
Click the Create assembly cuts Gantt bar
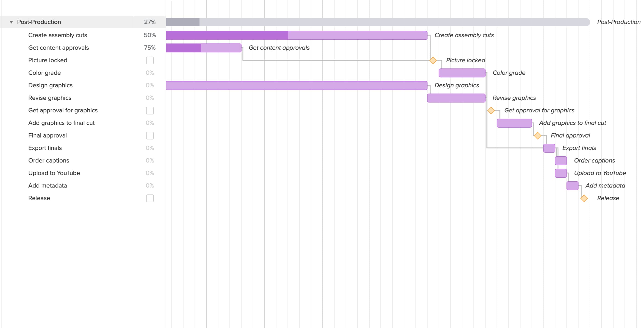pos(296,35)
